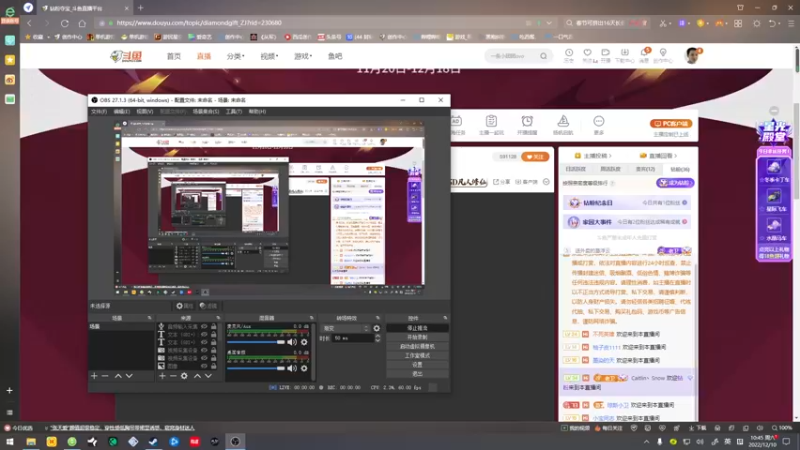Open settings gear for 麦克风/Aux mixer channel
The width and height of the screenshot is (800, 450).
304,342
